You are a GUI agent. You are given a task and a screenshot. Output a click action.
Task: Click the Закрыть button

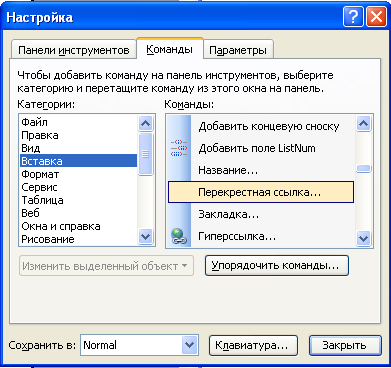tap(345, 345)
